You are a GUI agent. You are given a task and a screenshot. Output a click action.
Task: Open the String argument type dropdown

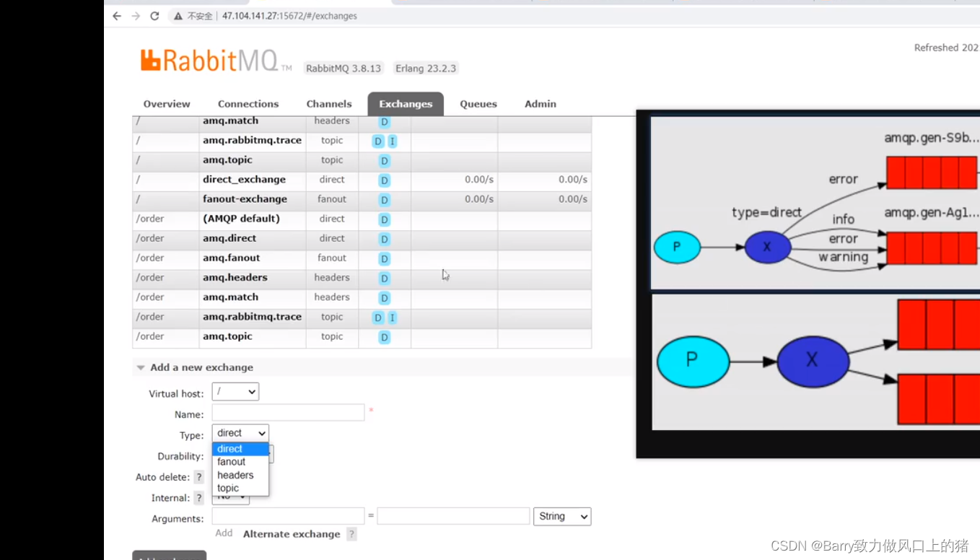(x=562, y=516)
